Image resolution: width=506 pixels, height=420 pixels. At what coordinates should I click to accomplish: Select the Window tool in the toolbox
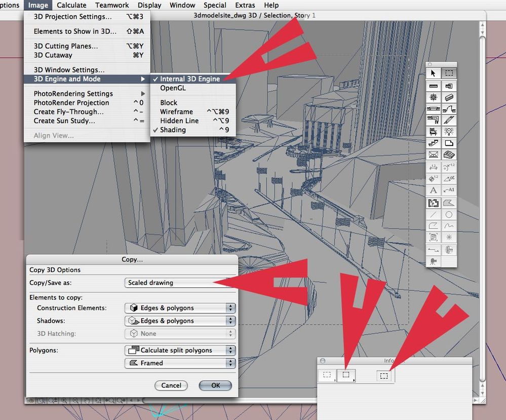coord(433,109)
